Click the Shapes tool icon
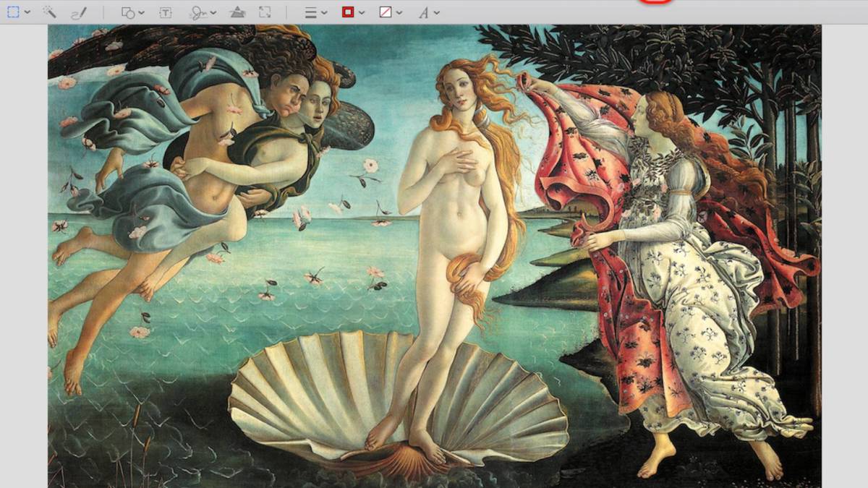 coord(127,12)
